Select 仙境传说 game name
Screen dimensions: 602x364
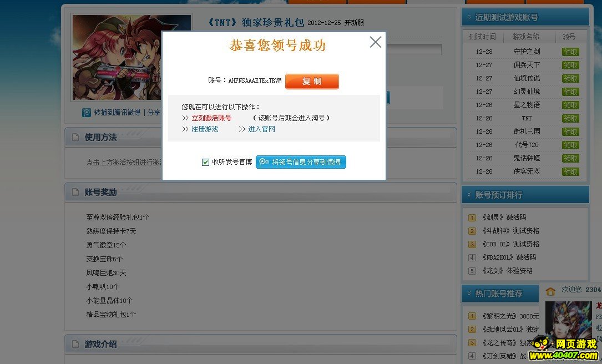coord(527,78)
